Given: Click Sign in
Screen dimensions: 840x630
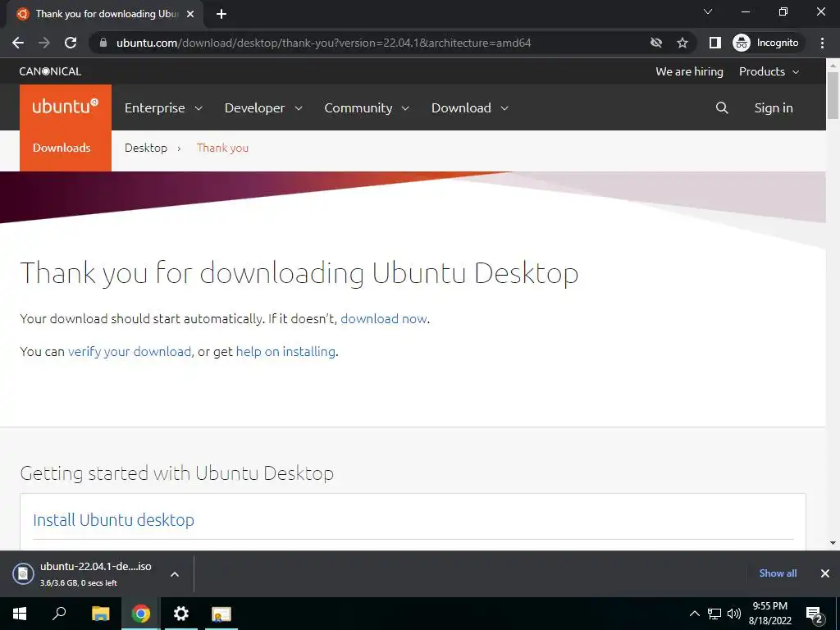Looking at the screenshot, I should click(774, 107).
